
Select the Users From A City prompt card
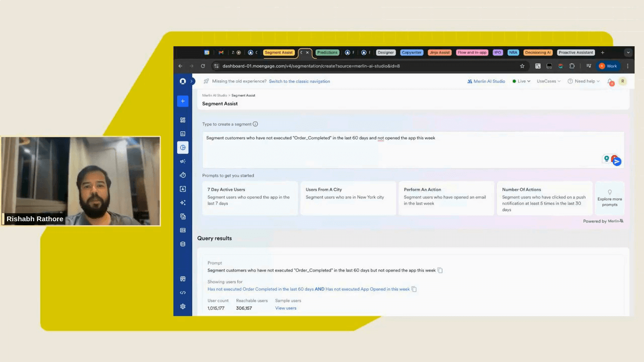[348, 198]
